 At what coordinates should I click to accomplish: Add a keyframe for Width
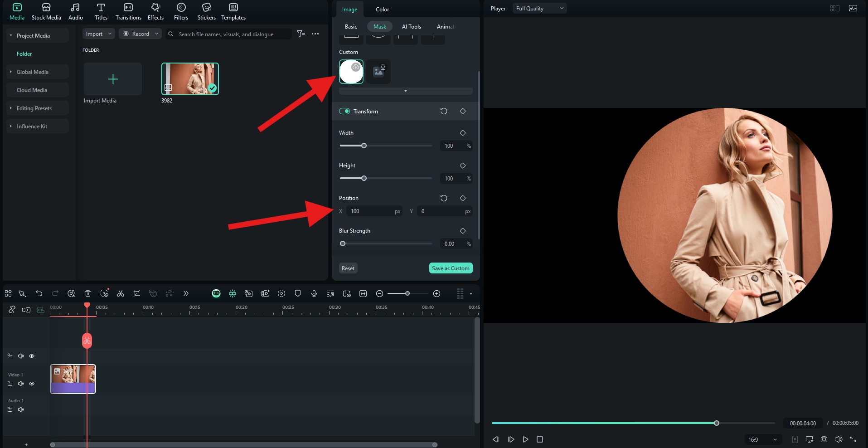463,133
